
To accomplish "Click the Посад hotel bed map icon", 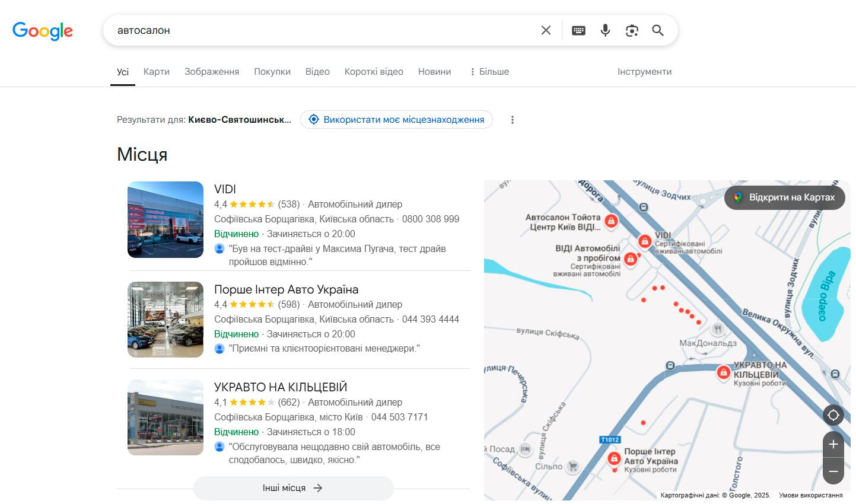I will click(525, 449).
